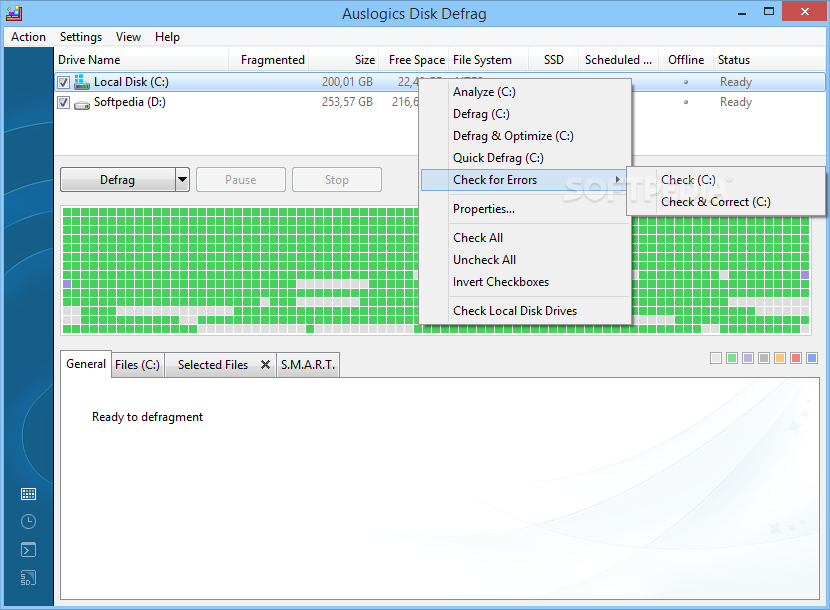The image size is (830, 610).
Task: Choose Defrag (C:) from context menu
Action: (x=526, y=114)
